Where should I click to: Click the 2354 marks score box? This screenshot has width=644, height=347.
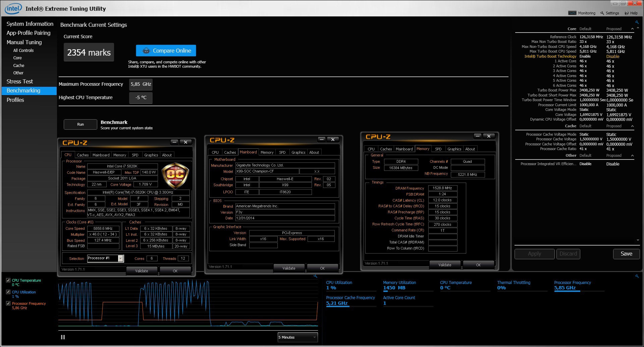(89, 52)
